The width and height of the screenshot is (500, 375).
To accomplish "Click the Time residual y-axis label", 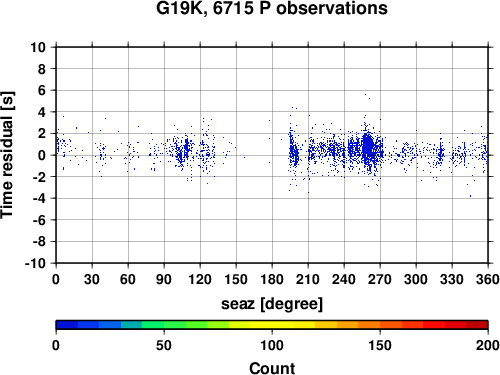I will coord(8,155).
